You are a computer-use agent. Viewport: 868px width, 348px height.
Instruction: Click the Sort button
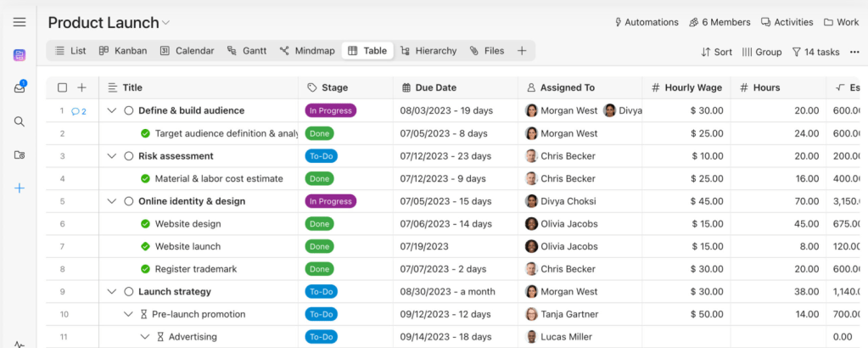(717, 52)
